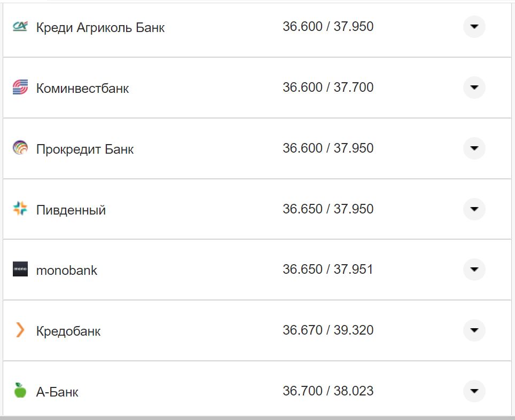Show monobank rate details via arrow
The height and width of the screenshot is (420, 515).
(x=474, y=270)
